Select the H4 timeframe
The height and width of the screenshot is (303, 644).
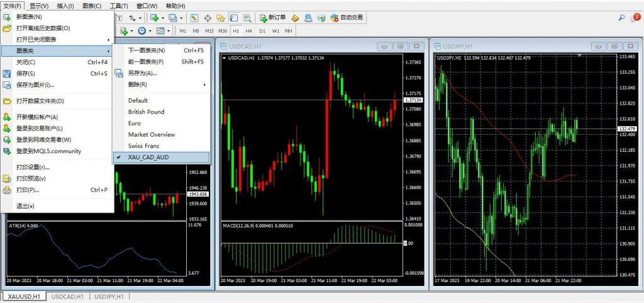pos(249,31)
